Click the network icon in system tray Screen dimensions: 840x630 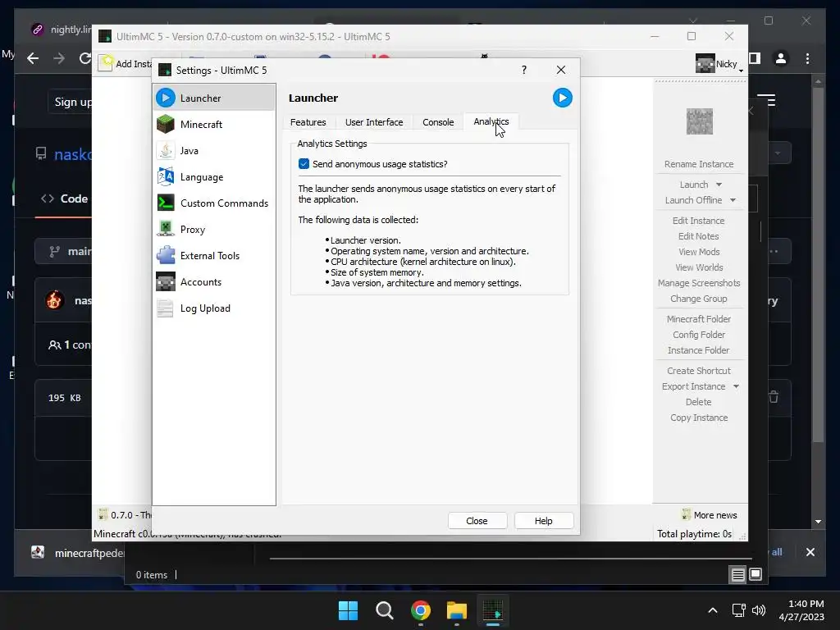coord(739,610)
